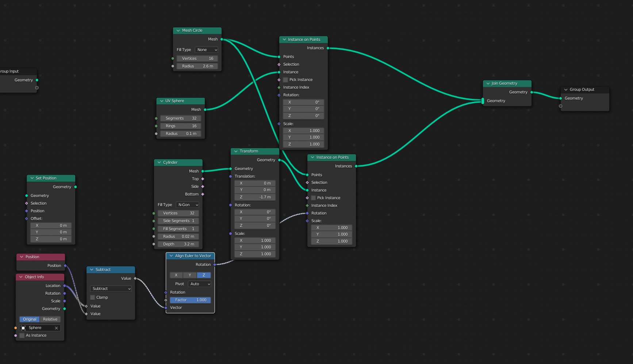
Task: Collapse the Position node
Action: (x=22, y=257)
